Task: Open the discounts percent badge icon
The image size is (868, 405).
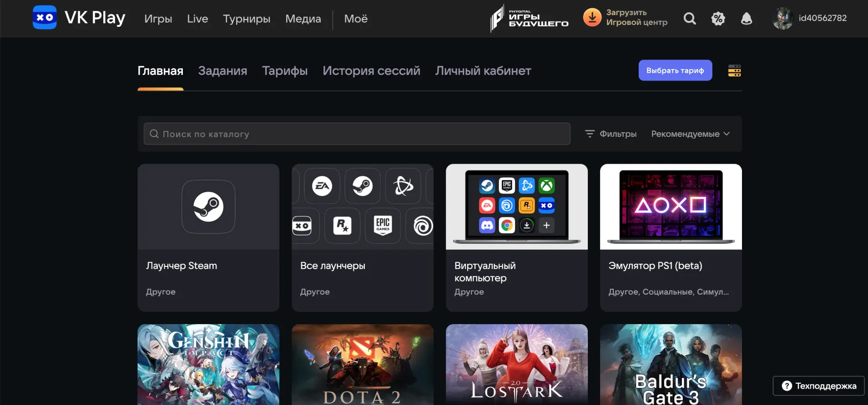Action: pyautogui.click(x=718, y=19)
